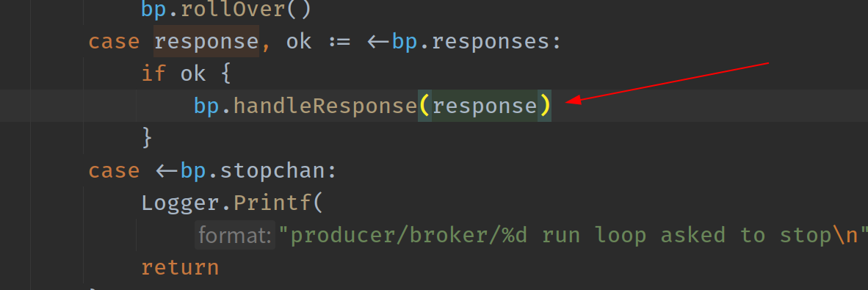868x290 pixels.
Task: Click the yellow closing parenthesis after response
Action: [545, 105]
